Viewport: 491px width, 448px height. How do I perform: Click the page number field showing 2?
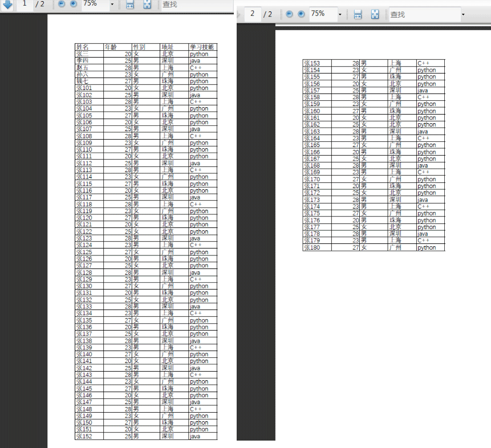click(253, 14)
